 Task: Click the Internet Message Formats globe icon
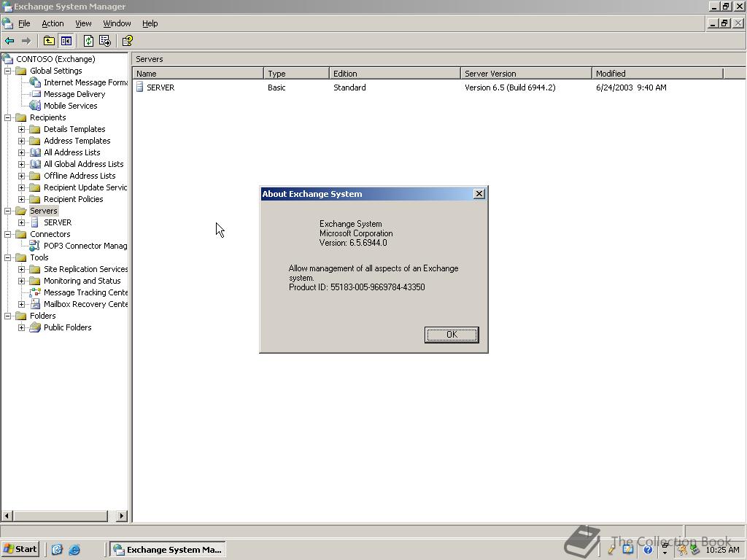(35, 82)
